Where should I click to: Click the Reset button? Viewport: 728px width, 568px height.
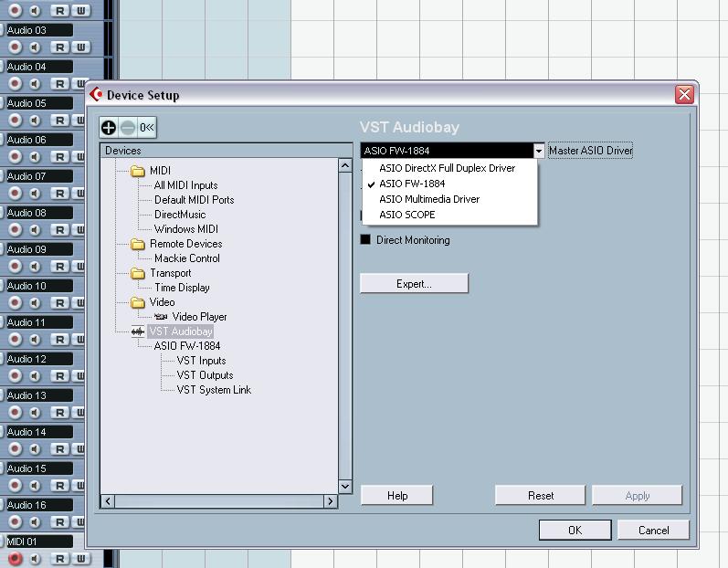(541, 495)
